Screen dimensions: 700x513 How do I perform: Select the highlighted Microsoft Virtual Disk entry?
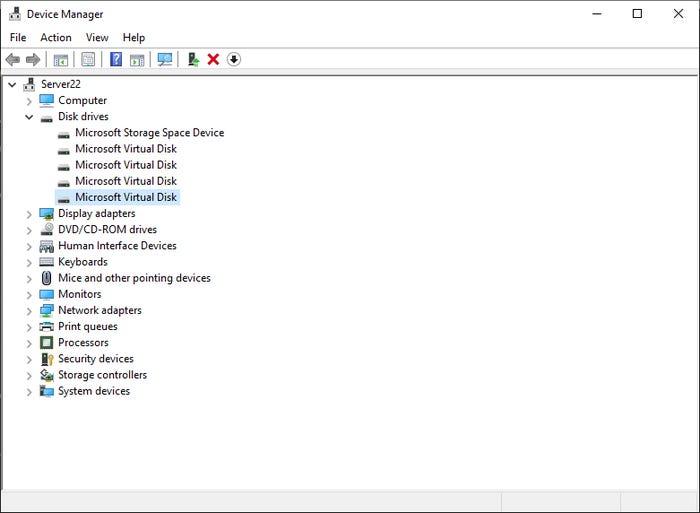(126, 197)
